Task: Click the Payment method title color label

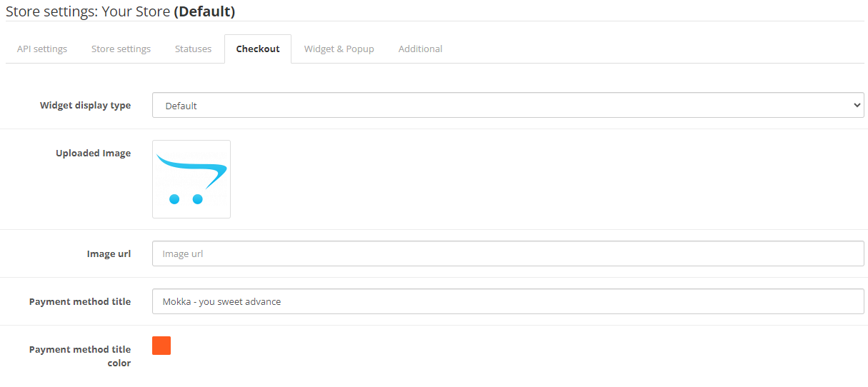Action: [80, 356]
